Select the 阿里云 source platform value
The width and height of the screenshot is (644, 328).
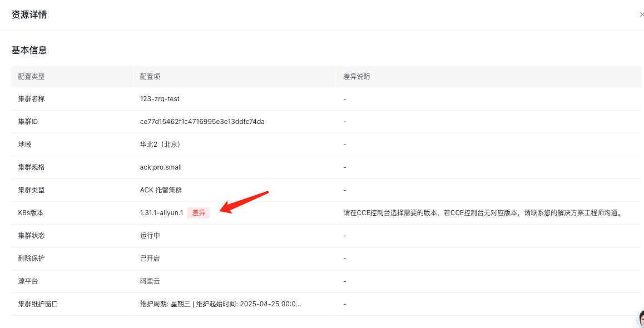(150, 282)
